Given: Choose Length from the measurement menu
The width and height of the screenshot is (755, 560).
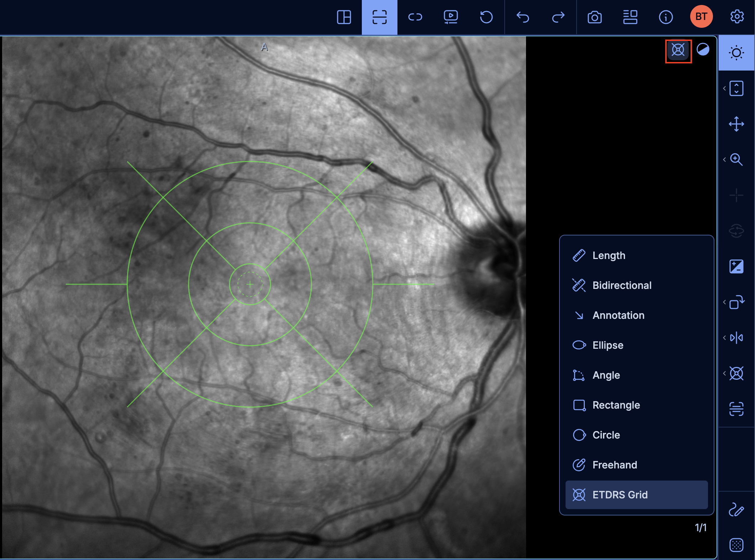Looking at the screenshot, I should (x=637, y=255).
